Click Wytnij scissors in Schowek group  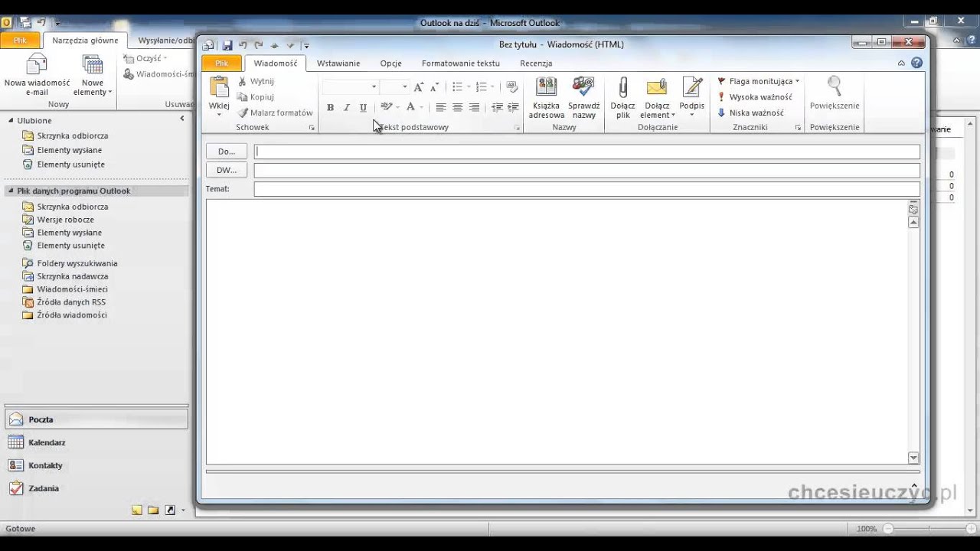(x=256, y=81)
